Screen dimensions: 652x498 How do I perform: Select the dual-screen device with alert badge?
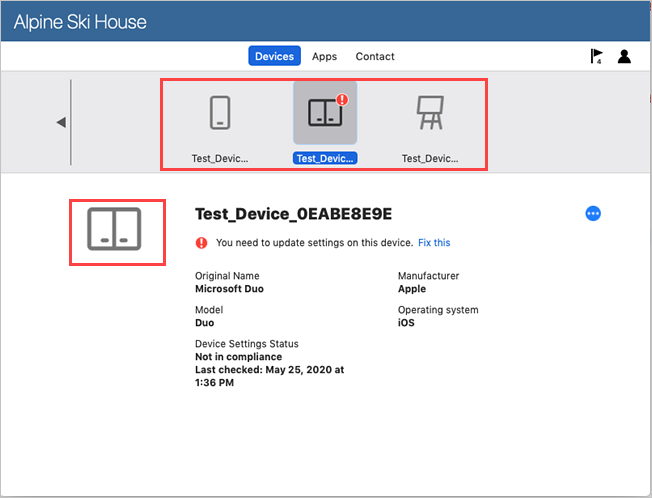pyautogui.click(x=325, y=113)
